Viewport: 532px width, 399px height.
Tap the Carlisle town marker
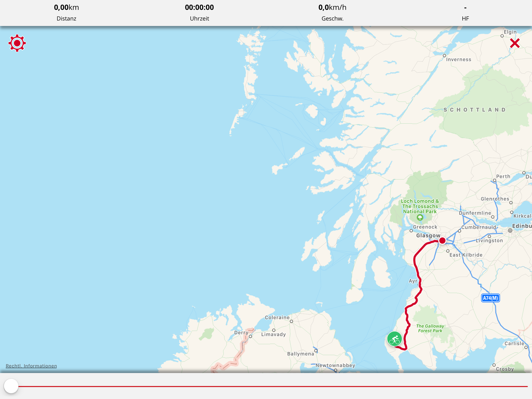pyautogui.click(x=526, y=347)
